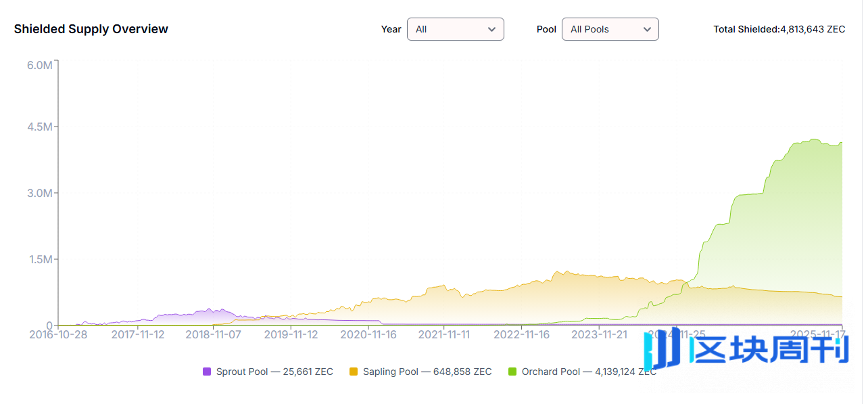Click the Shielded Supply Overview heading
The width and height of the screenshot is (868, 404).
pos(91,29)
